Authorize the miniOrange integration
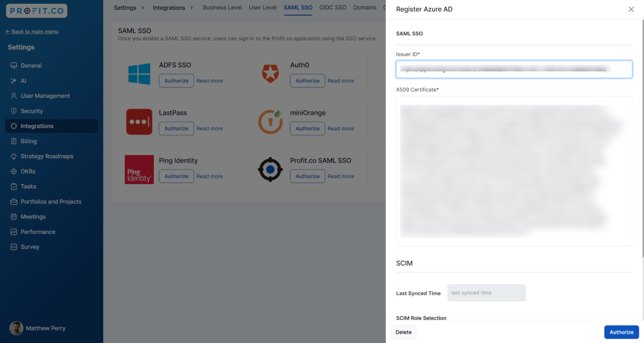This screenshot has height=343, width=644. point(307,128)
